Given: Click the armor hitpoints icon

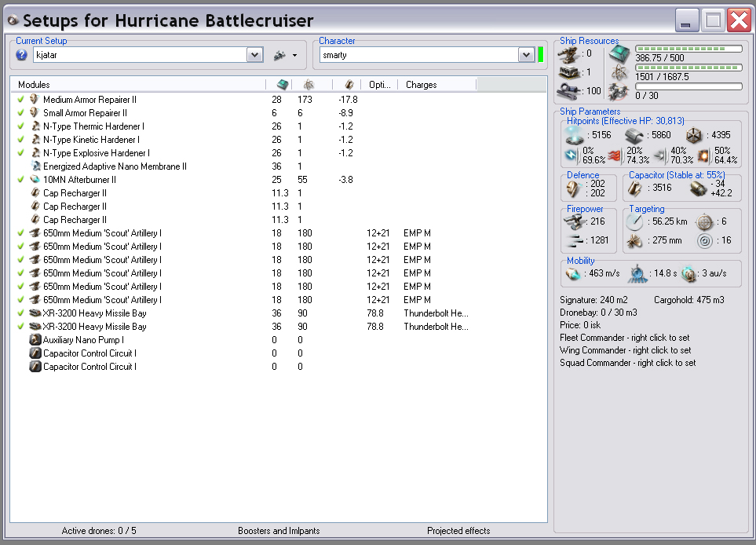Looking at the screenshot, I should [x=634, y=135].
